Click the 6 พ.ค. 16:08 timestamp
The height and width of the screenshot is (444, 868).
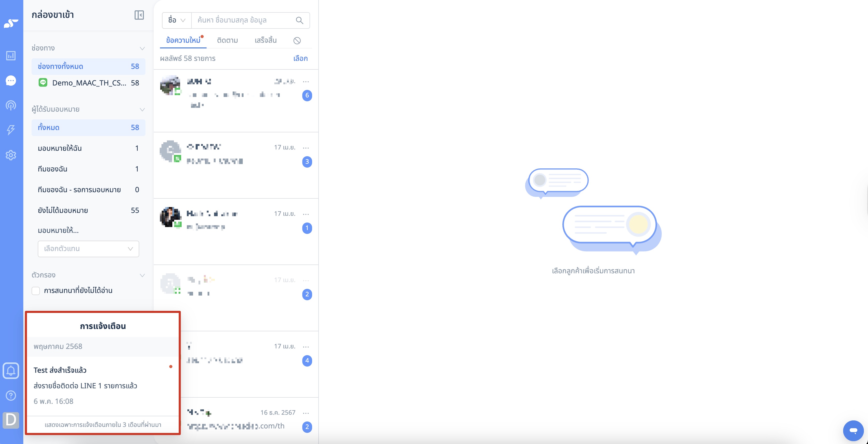54,401
